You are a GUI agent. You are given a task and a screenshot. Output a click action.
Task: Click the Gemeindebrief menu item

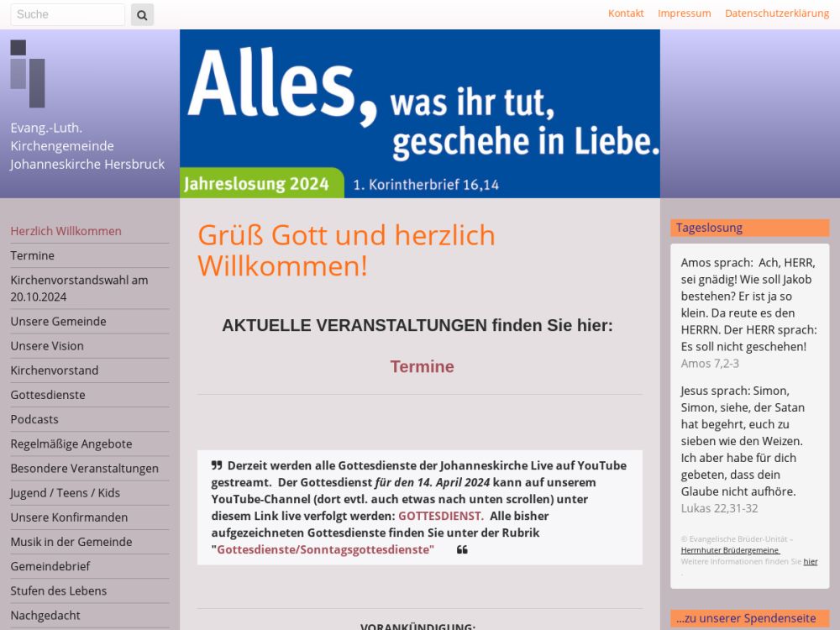pos(50,566)
